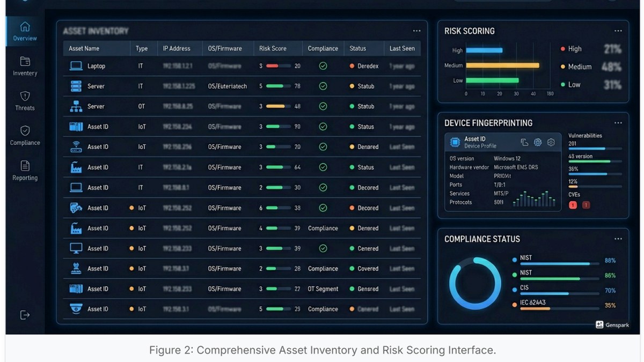Sort by the Compliance column header
Image resolution: width=644 pixels, height=362 pixels.
pos(323,48)
